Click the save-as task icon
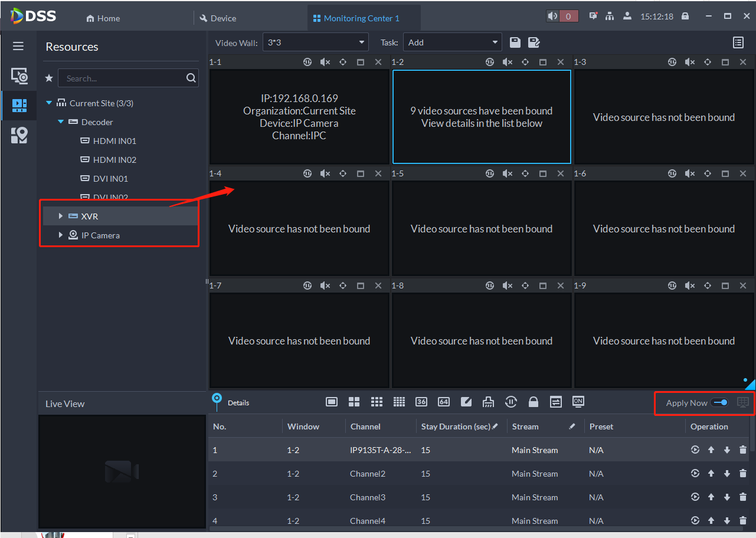756x538 pixels. (x=534, y=42)
